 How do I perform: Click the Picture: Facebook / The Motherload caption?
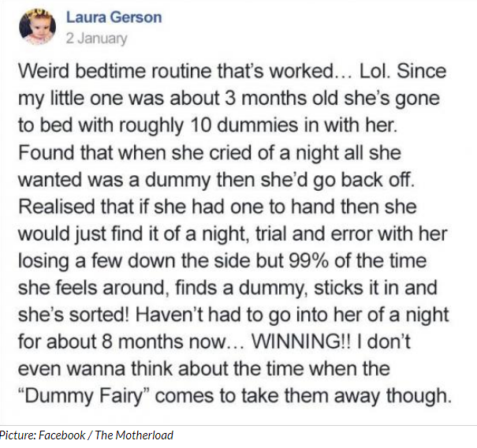click(x=87, y=435)
